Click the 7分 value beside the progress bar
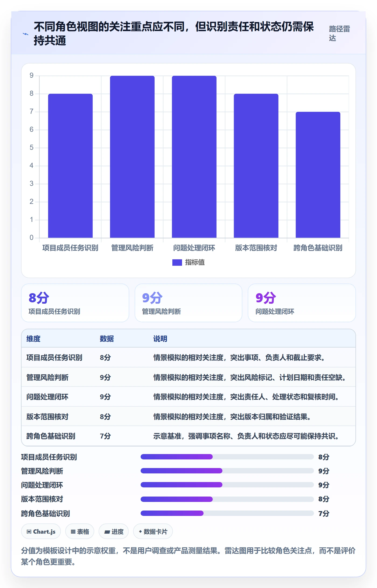The width and height of the screenshot is (377, 588). 324,513
